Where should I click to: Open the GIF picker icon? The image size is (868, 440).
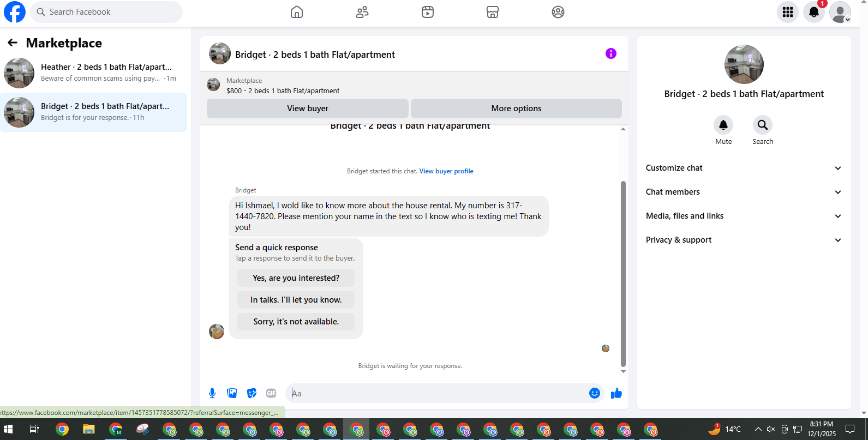[x=271, y=393]
